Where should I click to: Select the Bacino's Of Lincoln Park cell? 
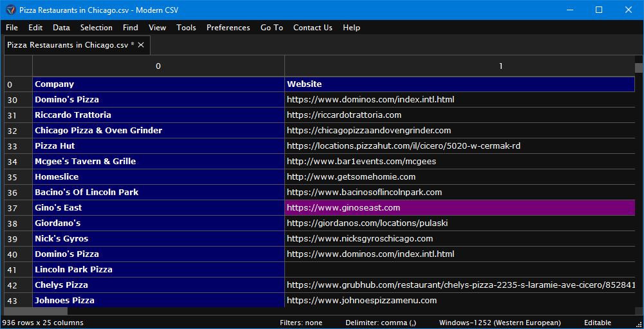[158, 193]
